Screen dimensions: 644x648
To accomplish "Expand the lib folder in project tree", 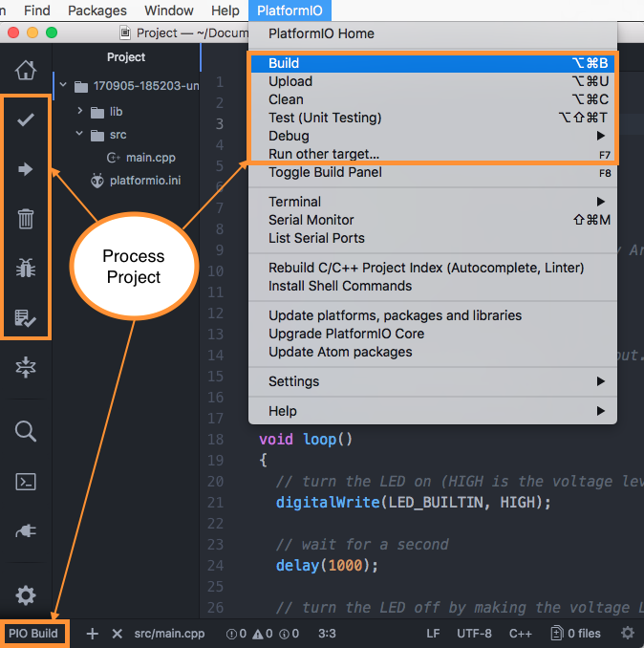I will [x=80, y=112].
